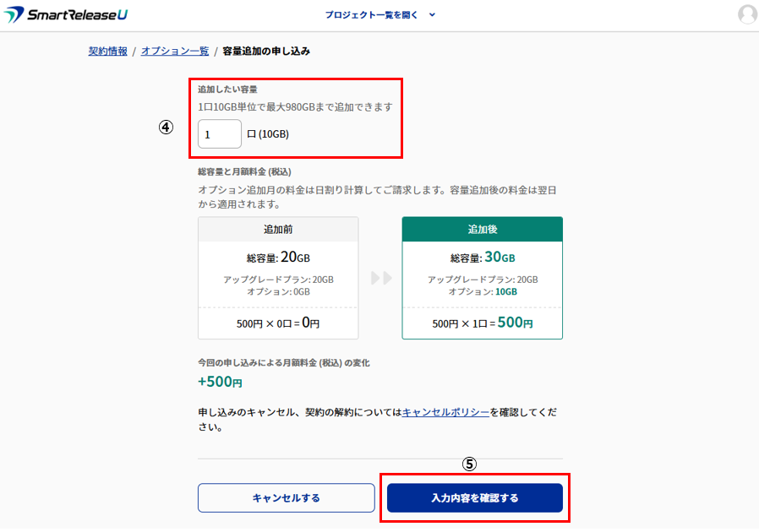The height and width of the screenshot is (532, 759).
Task: Select the 追加後 card header
Action: point(482,230)
